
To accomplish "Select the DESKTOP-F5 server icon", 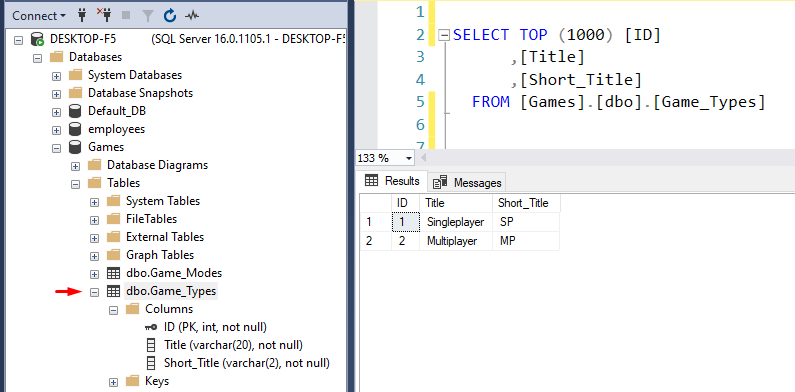I will [37, 39].
